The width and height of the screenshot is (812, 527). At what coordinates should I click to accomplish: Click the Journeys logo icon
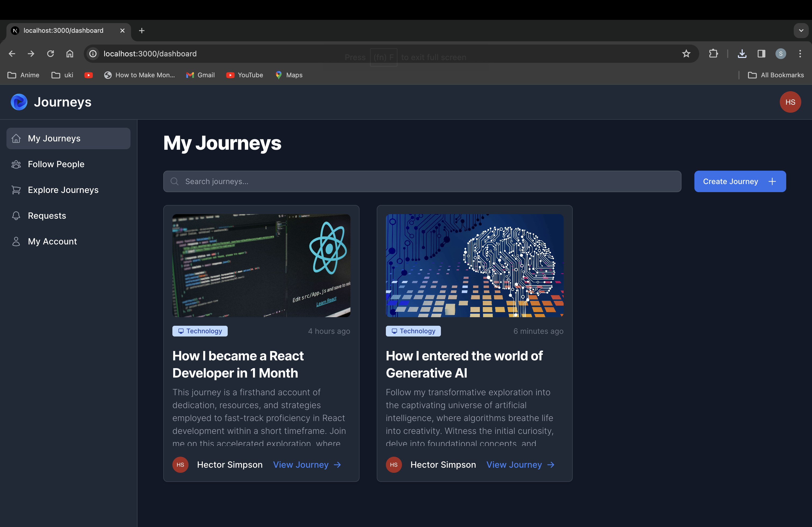click(x=19, y=102)
